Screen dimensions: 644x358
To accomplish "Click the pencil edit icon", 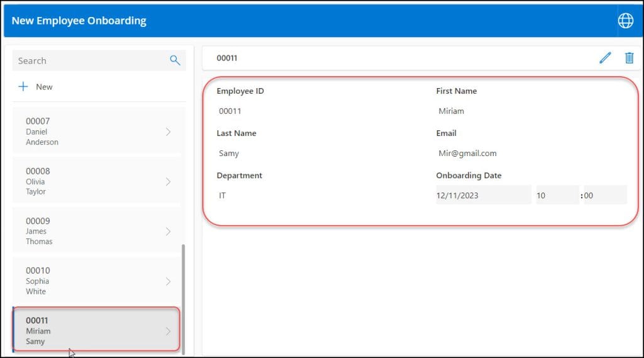I will click(x=605, y=58).
